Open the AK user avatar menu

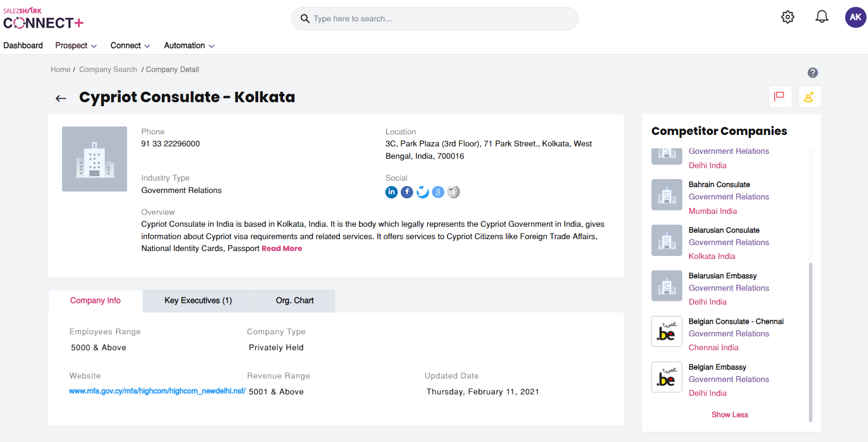tap(856, 17)
